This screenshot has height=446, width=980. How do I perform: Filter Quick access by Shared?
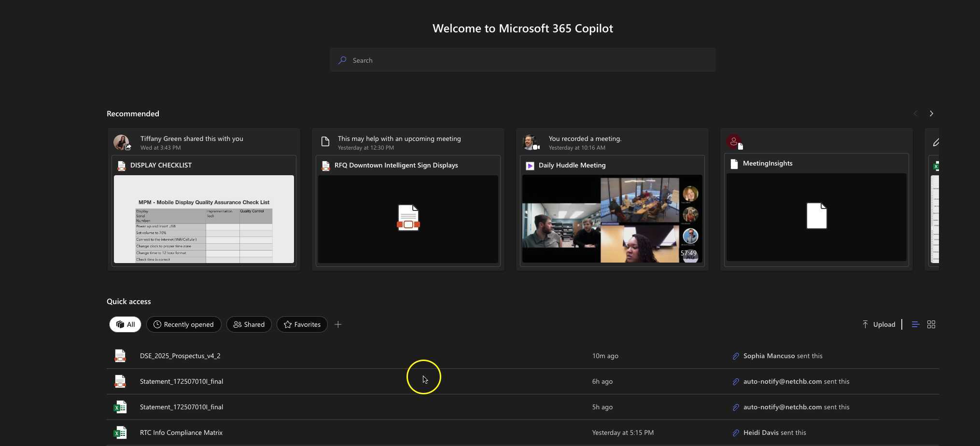[x=249, y=324]
